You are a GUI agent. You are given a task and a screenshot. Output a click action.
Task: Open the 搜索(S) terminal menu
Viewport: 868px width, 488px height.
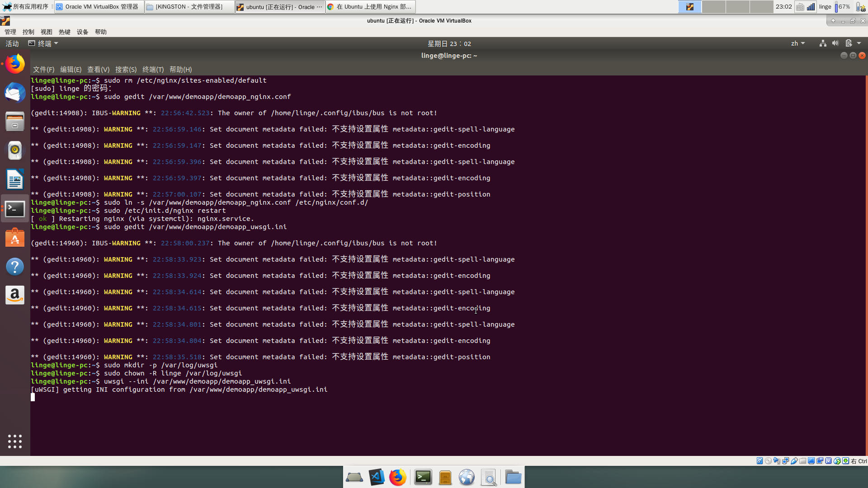click(126, 70)
